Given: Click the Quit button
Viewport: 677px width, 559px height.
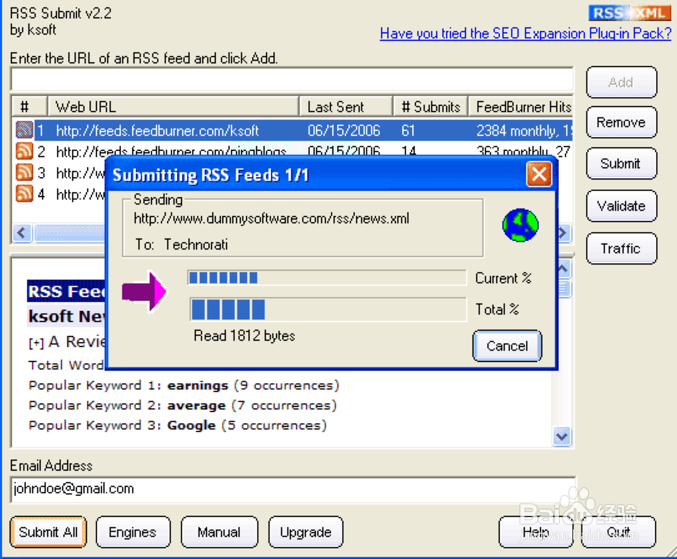Looking at the screenshot, I should click(618, 532).
